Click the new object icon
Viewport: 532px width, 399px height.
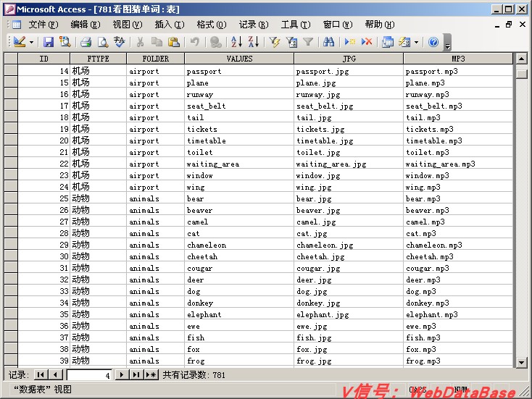(x=404, y=42)
